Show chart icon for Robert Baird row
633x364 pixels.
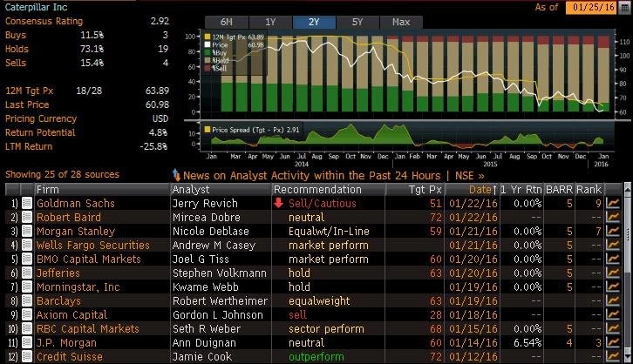click(x=613, y=218)
